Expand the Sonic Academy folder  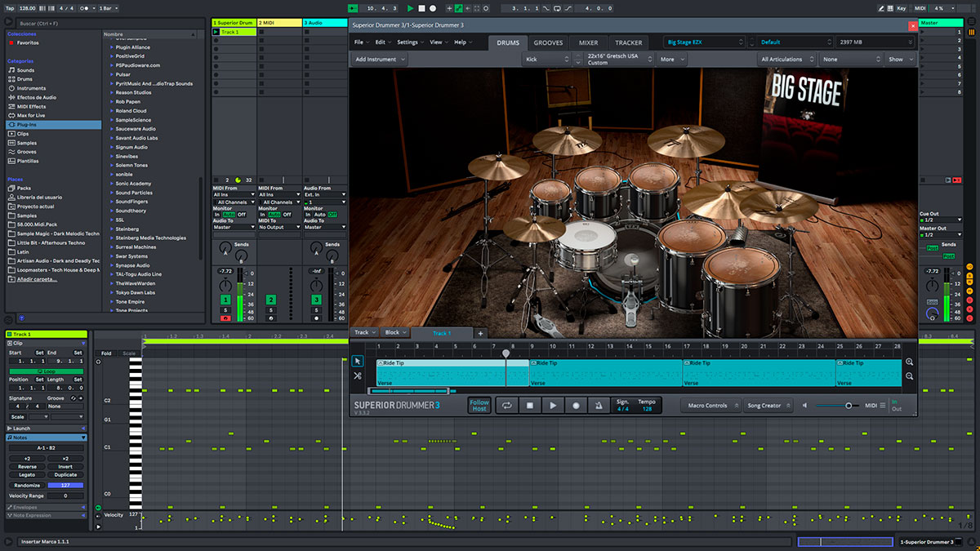coord(111,184)
